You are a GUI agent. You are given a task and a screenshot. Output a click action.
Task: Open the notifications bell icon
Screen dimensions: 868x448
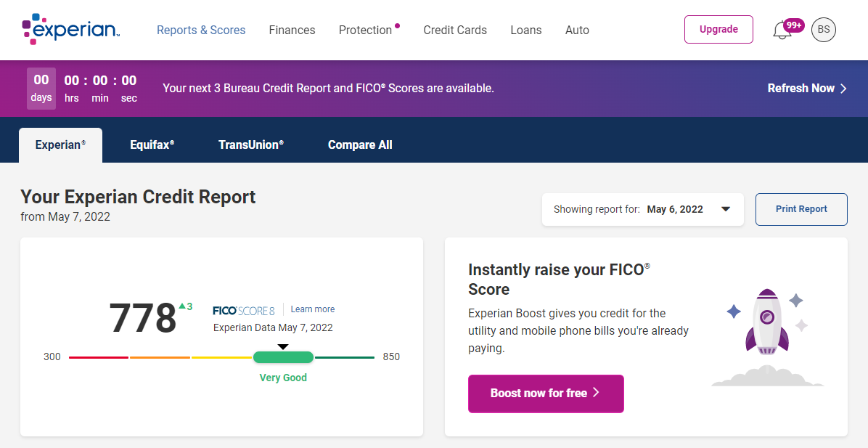[782, 30]
